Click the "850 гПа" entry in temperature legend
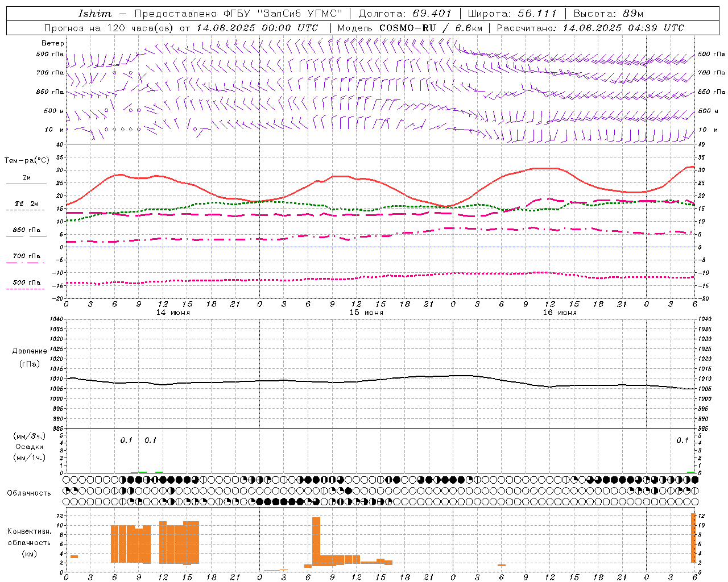The image size is (728, 582). (26, 230)
